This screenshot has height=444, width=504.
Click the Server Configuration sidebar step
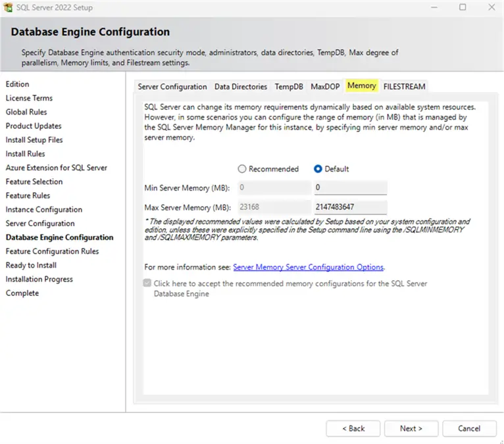pos(40,224)
